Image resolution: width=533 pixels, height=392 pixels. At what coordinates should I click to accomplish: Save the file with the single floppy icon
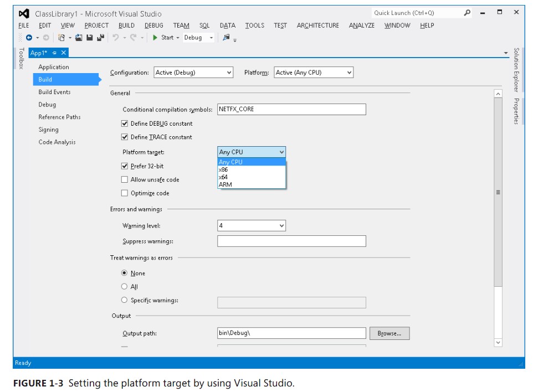click(x=89, y=38)
